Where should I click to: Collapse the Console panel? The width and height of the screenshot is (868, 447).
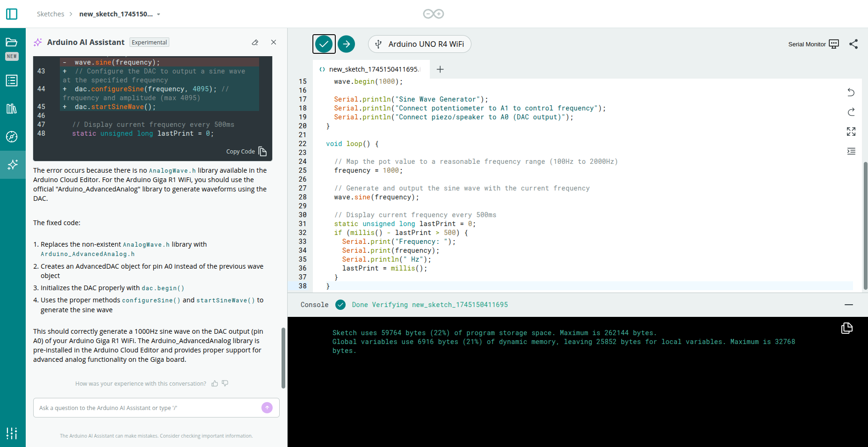point(848,305)
